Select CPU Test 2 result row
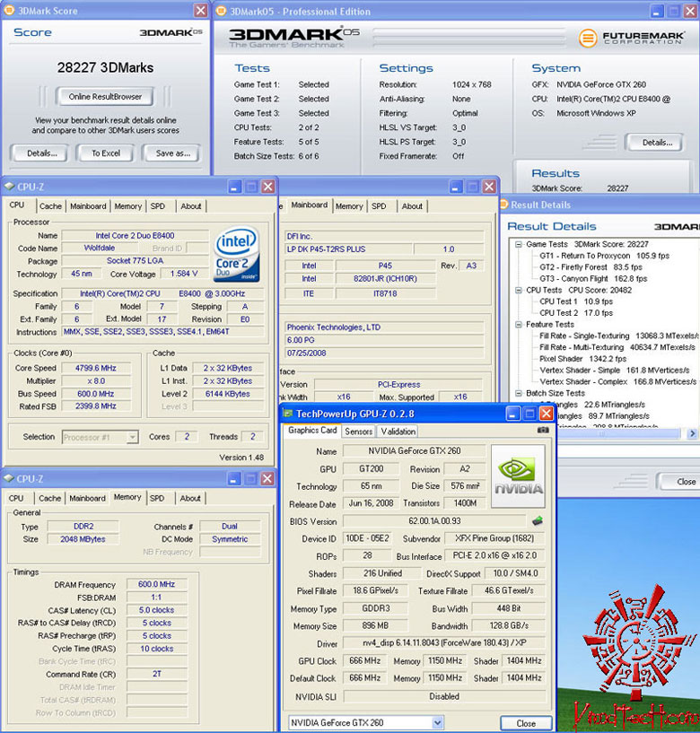Image resolution: width=700 pixels, height=733 pixels. tap(576, 313)
